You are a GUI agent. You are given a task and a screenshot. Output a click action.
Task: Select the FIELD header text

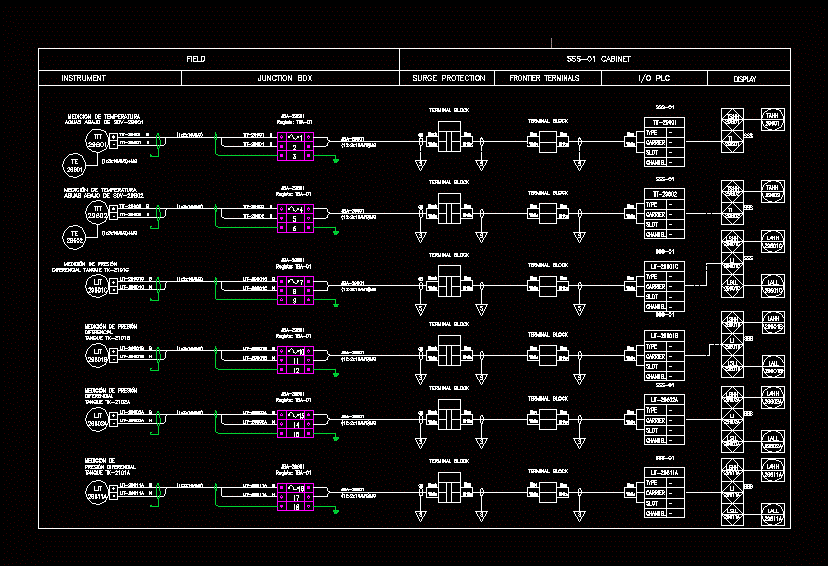tap(196, 59)
